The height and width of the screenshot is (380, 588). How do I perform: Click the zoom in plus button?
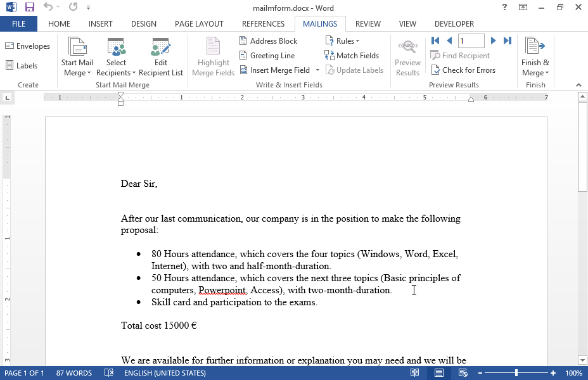[x=553, y=373]
